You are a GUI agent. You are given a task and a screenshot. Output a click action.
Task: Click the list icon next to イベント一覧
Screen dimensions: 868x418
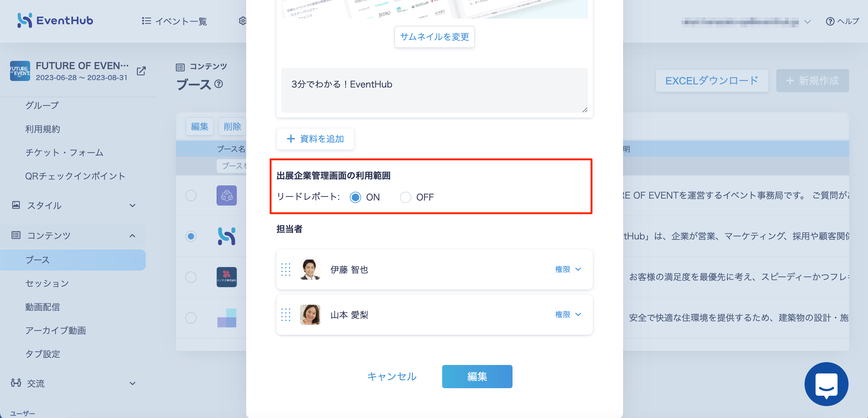[146, 21]
